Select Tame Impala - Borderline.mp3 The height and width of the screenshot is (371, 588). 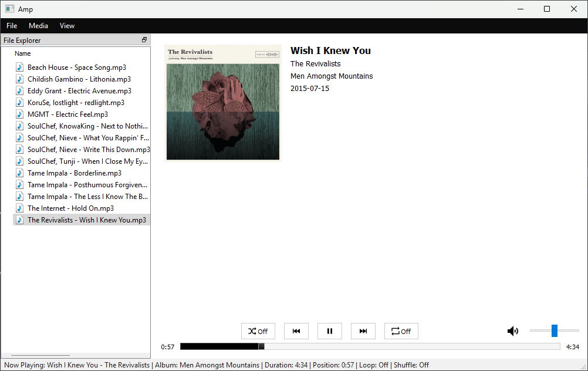pyautogui.click(x=82, y=173)
